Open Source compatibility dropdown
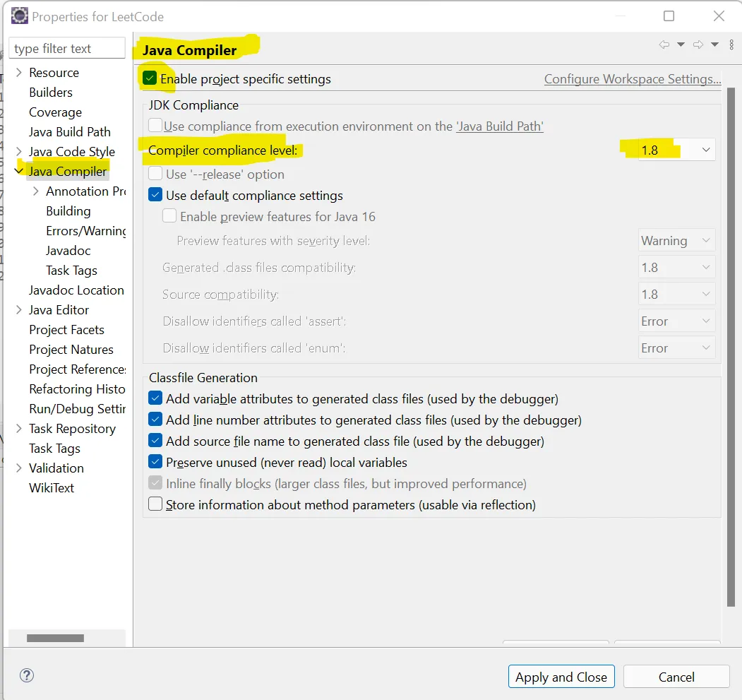Screen dimensions: 742x700 pos(677,294)
